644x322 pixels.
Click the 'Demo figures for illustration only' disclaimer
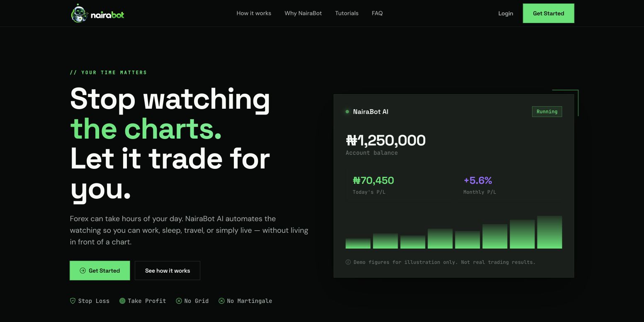445,262
